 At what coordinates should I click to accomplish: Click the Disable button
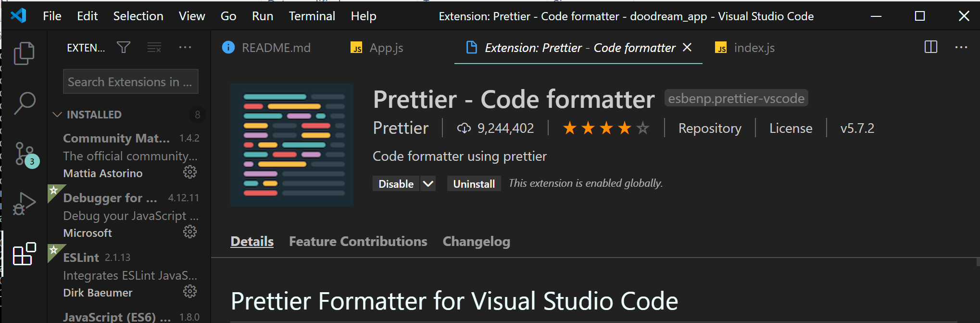[396, 184]
